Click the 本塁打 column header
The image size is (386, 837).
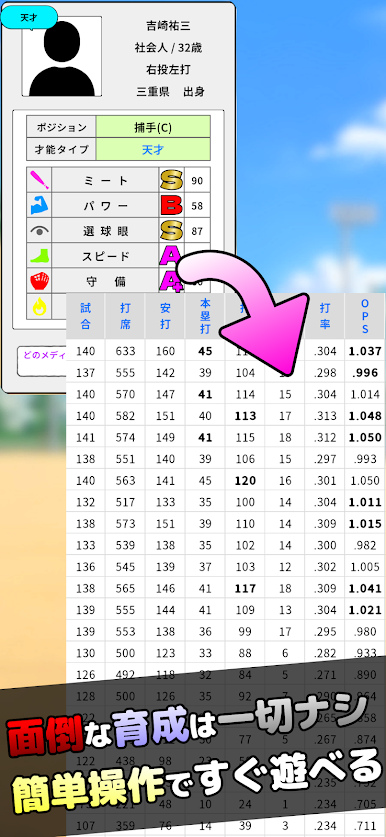point(205,316)
